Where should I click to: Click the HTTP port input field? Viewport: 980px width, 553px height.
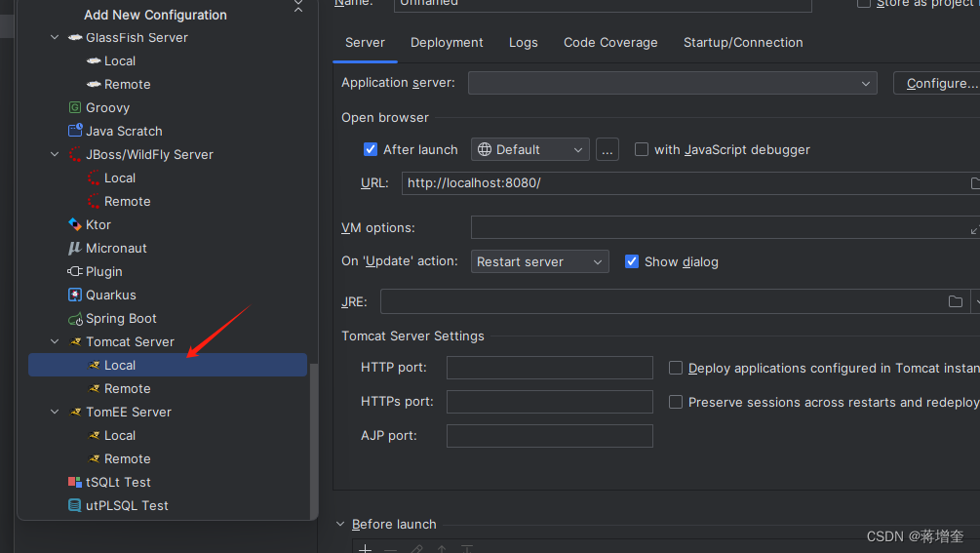tap(550, 368)
